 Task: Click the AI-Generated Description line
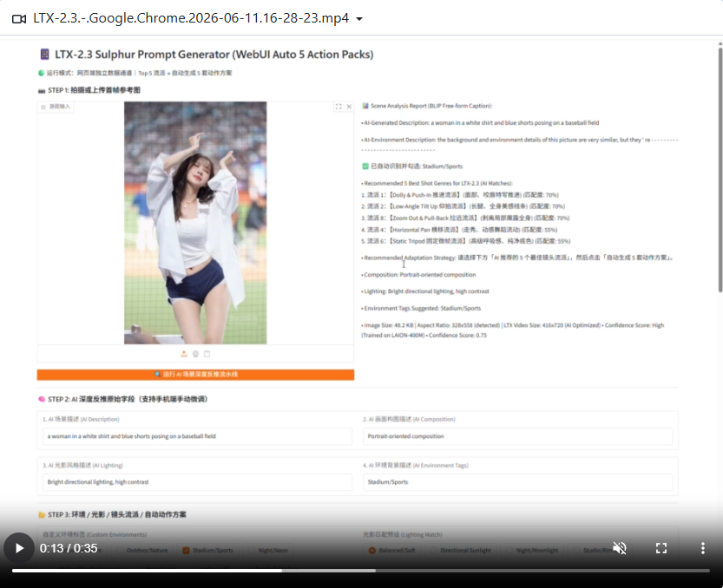point(480,123)
